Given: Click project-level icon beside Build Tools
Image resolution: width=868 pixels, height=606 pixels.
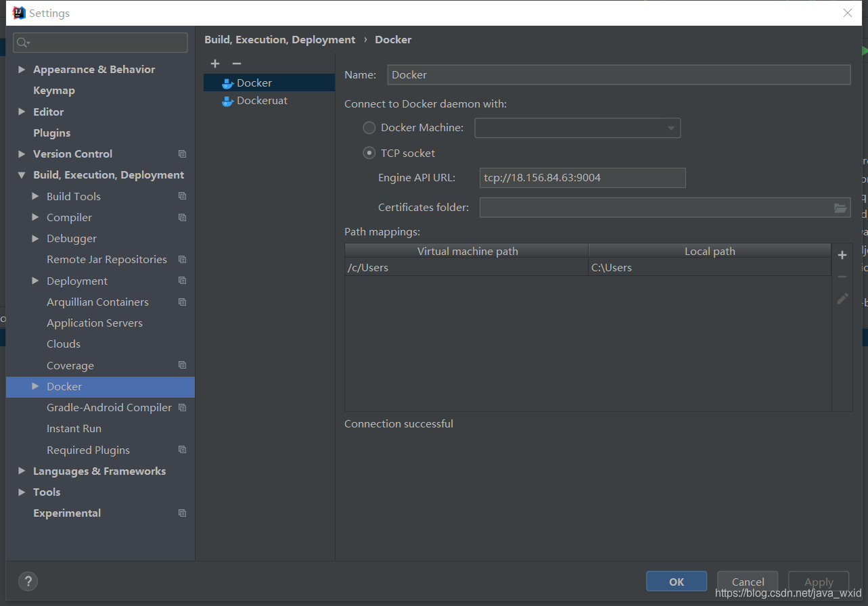Looking at the screenshot, I should click(x=182, y=196).
